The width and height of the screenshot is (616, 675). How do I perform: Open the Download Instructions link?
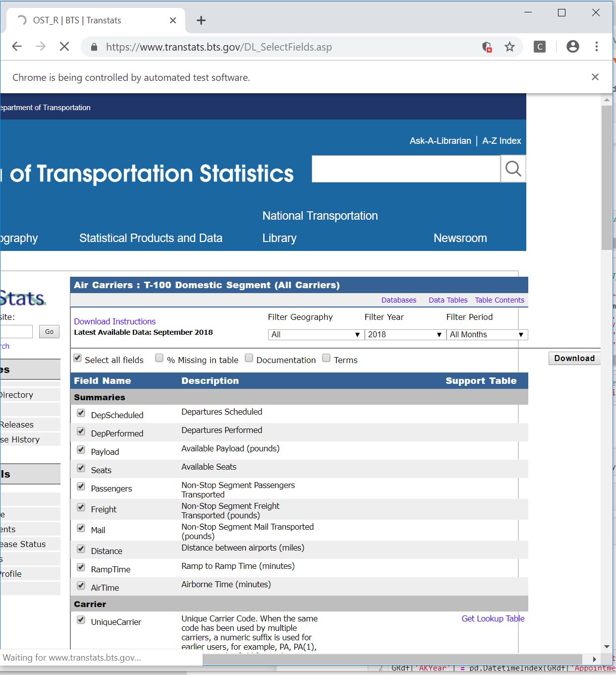114,321
